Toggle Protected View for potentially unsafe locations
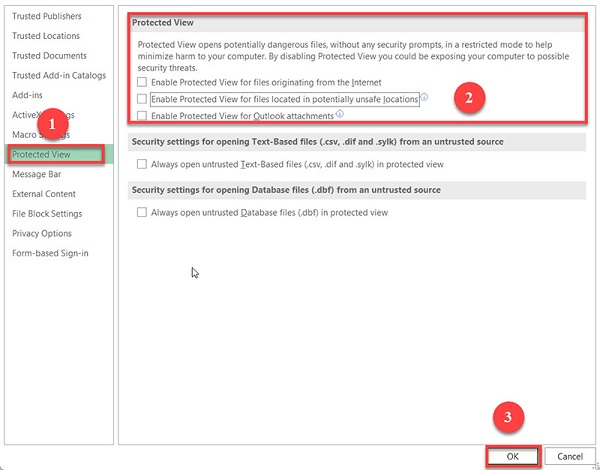 [142, 99]
